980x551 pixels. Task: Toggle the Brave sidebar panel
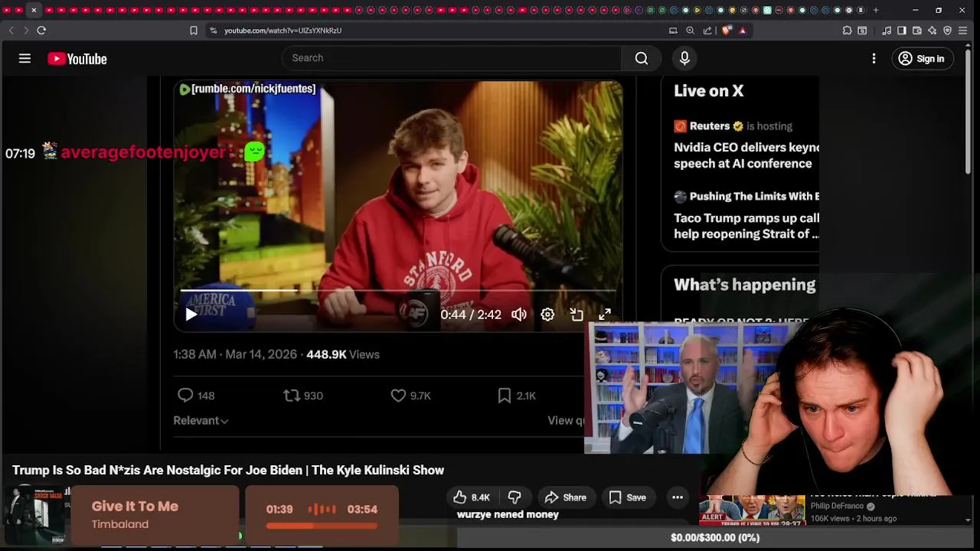[901, 31]
